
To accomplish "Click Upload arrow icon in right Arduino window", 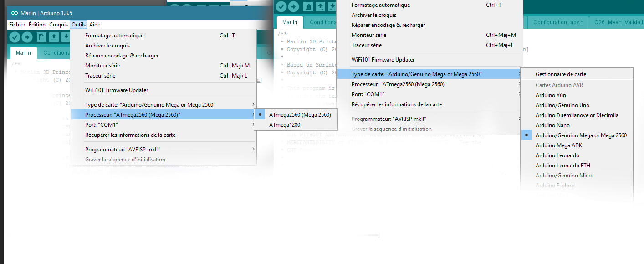I will pyautogui.click(x=293, y=6).
